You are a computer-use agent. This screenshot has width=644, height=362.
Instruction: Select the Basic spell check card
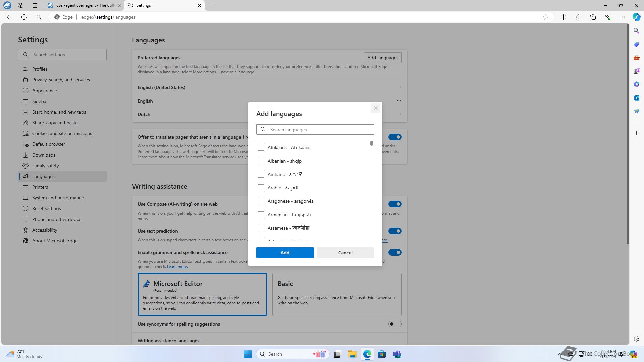click(x=337, y=294)
